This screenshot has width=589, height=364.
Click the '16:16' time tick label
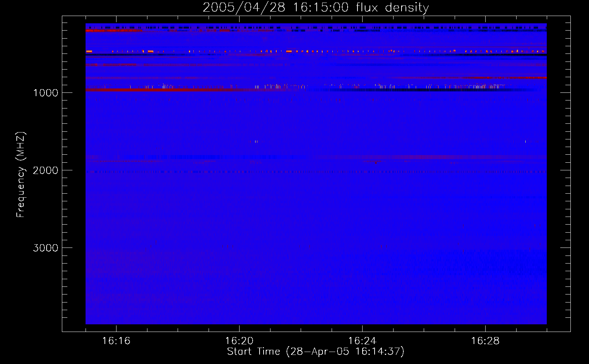[116, 341]
